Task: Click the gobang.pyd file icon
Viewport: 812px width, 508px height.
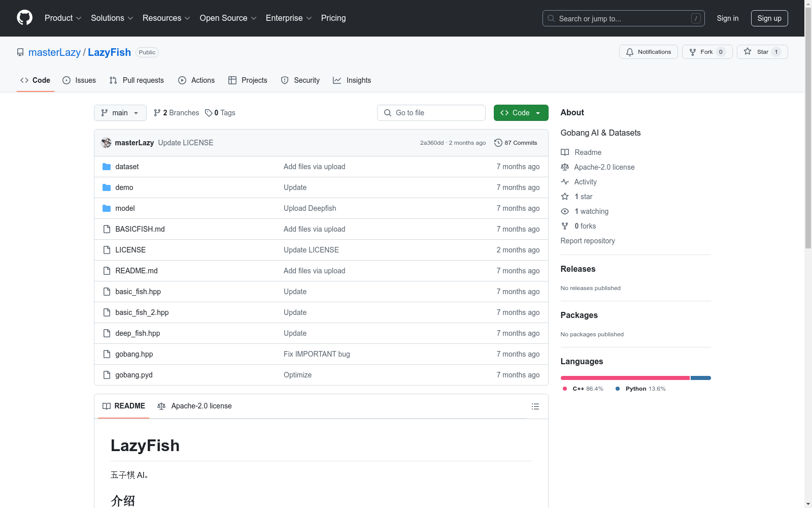Action: click(x=107, y=375)
